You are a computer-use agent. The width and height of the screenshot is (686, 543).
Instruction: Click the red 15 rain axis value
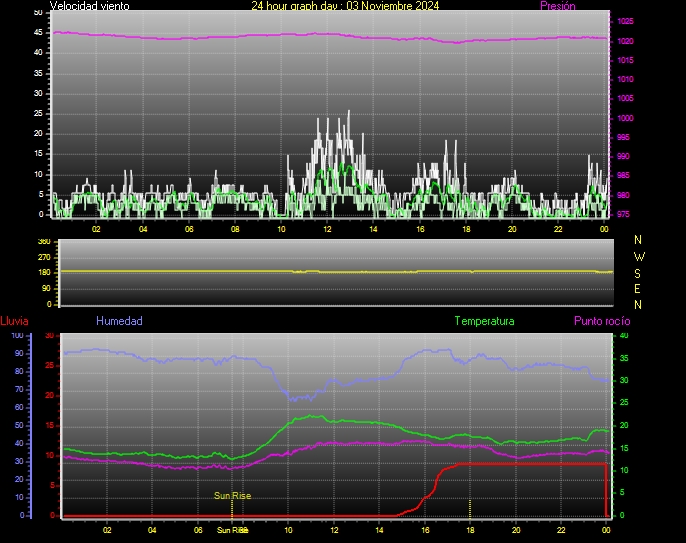pos(50,426)
